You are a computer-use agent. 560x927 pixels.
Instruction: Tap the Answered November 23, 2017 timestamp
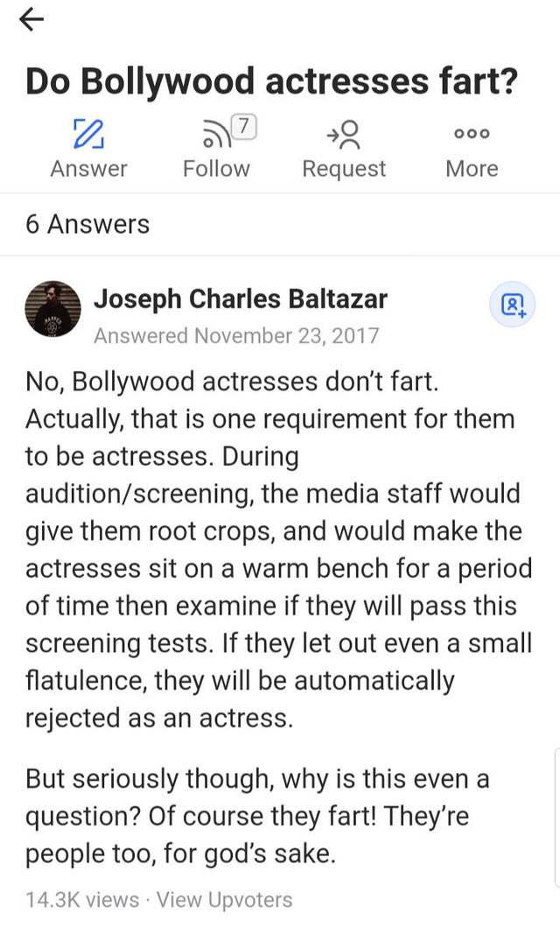pos(236,335)
